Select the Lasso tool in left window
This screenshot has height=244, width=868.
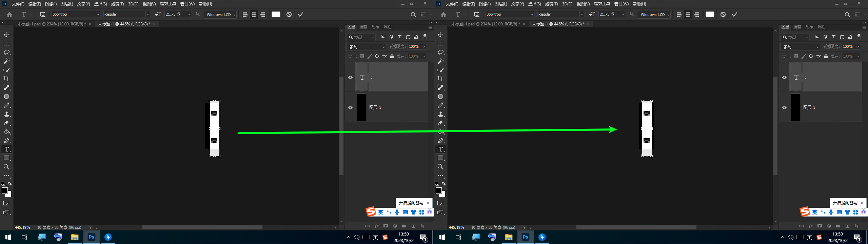[6, 52]
